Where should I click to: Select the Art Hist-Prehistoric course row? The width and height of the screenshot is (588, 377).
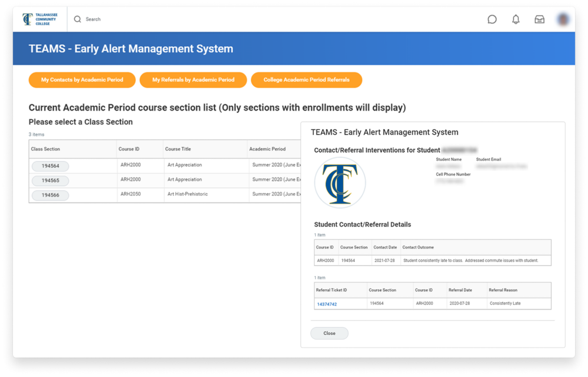point(188,195)
